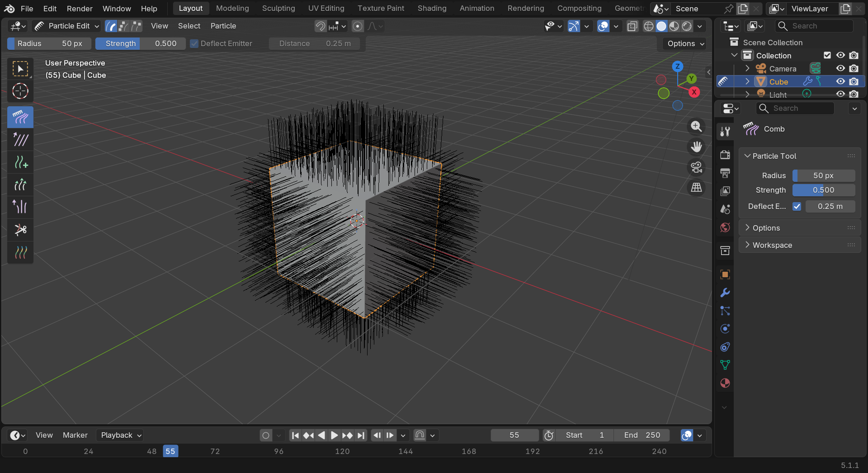Toggle Deflect Emitter checkbox in Particle Tool panel
The image size is (868, 473).
pos(797,206)
